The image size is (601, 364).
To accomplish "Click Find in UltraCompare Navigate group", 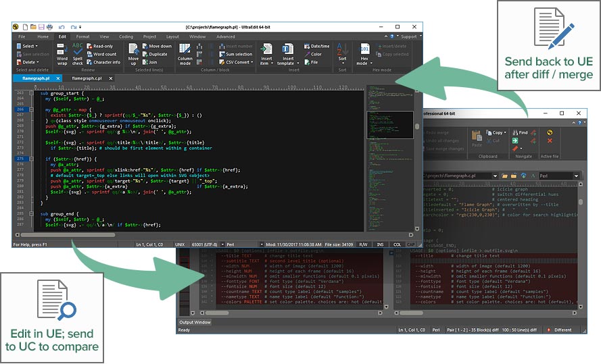I will click(520, 132).
